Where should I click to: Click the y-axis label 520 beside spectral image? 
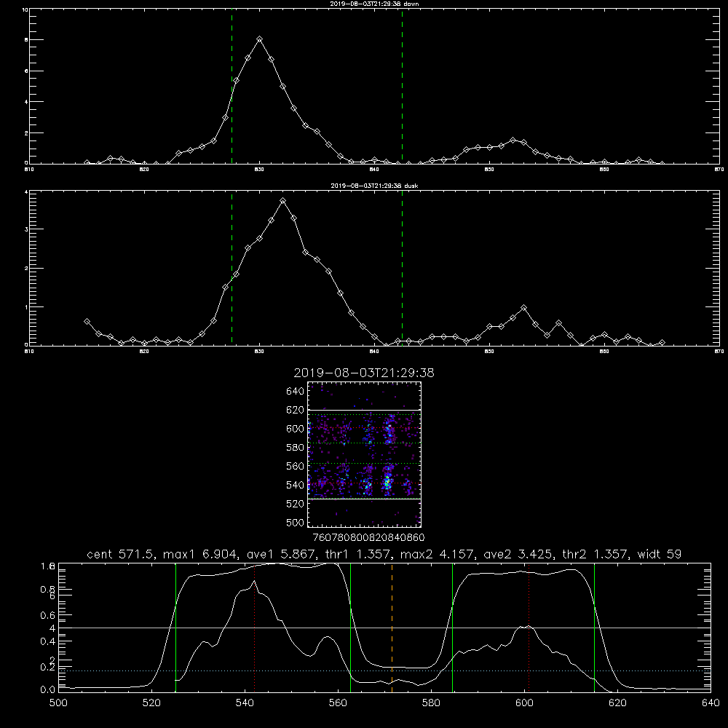click(x=296, y=504)
